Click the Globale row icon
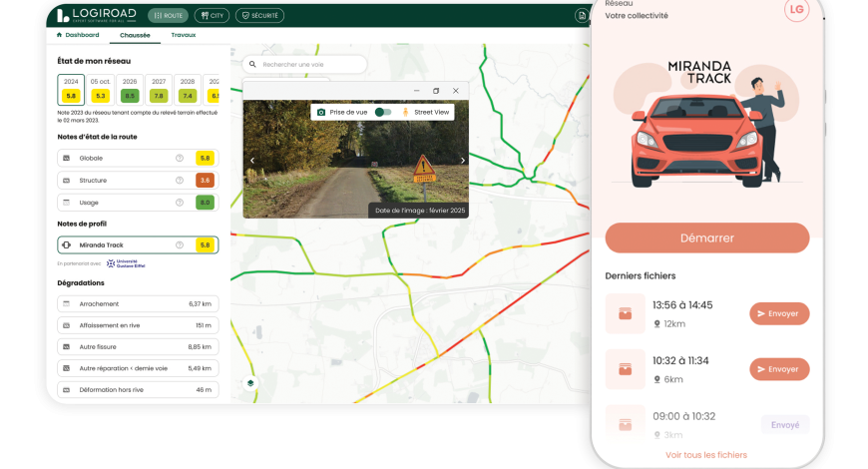Screen dimensions: 868x469 point(67,158)
